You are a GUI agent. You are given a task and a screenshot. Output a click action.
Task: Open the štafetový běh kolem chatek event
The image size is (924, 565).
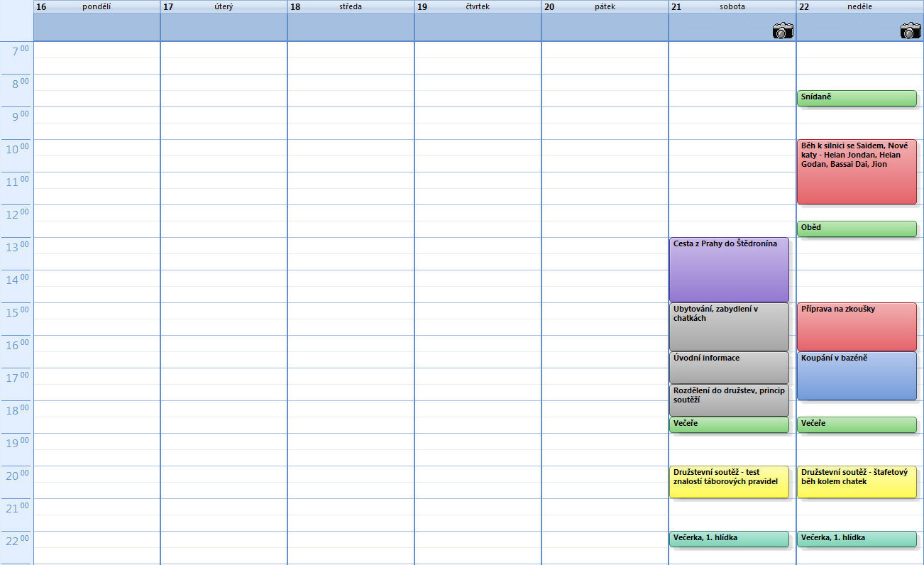tap(857, 481)
